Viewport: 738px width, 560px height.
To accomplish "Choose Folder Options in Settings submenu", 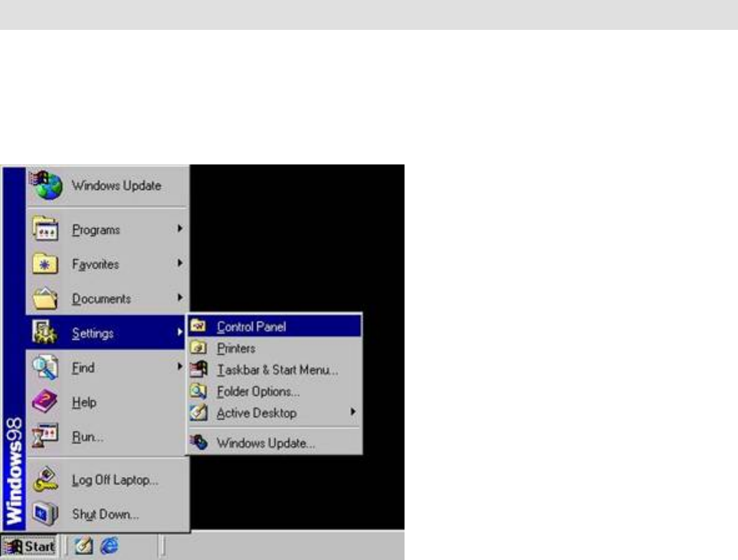I will (x=258, y=392).
